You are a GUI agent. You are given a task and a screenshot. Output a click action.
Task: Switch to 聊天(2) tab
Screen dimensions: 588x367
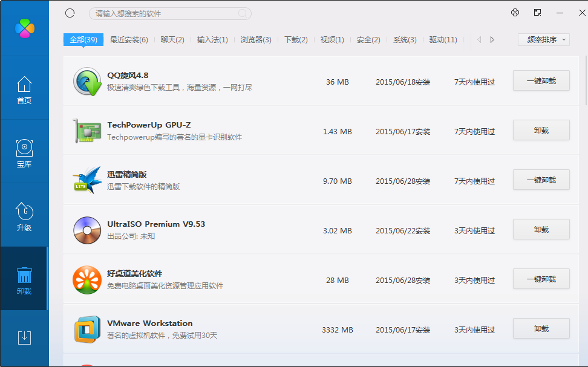click(172, 40)
